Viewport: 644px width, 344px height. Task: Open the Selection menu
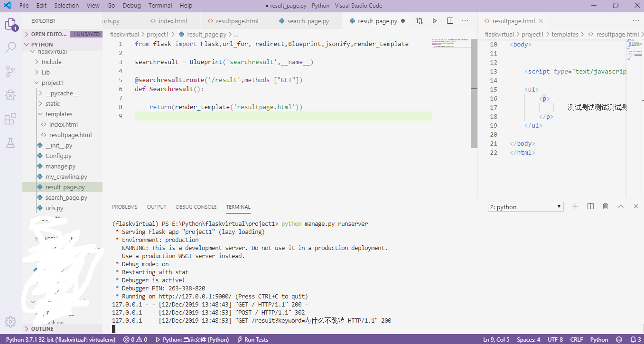pos(66,6)
